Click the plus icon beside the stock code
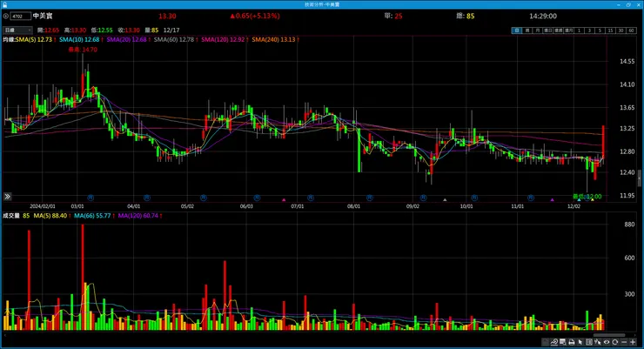 (x=6, y=16)
